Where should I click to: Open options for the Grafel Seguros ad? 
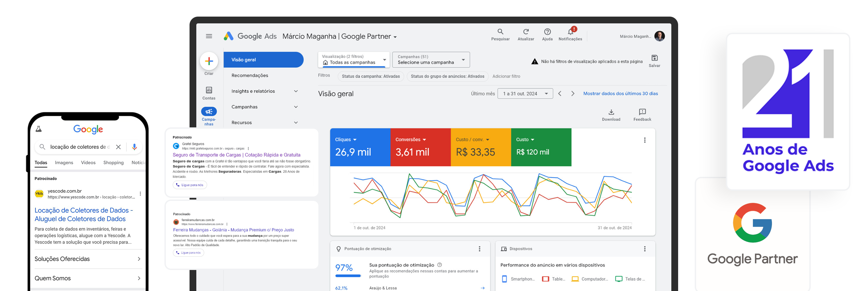click(x=248, y=149)
